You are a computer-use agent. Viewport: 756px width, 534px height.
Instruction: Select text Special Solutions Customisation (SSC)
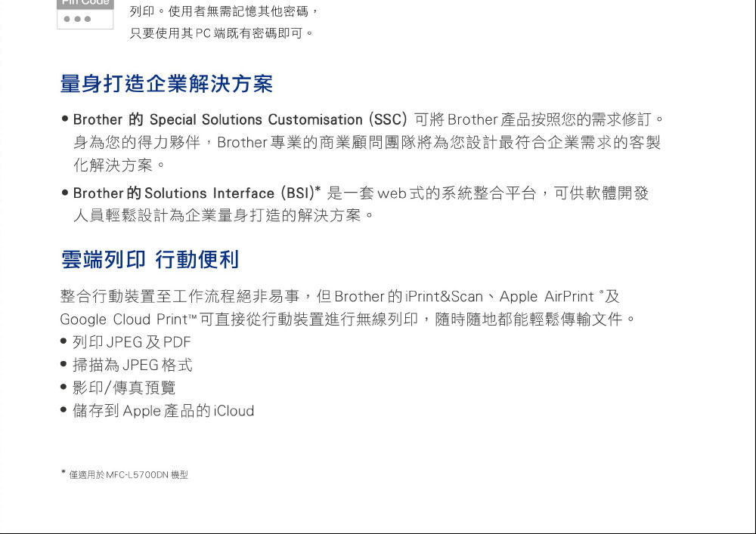tap(278, 119)
